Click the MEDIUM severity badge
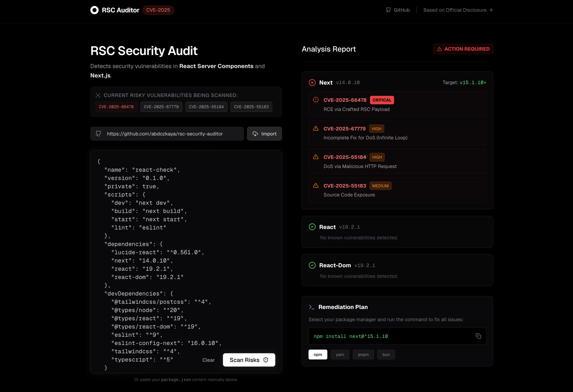The height and width of the screenshot is (392, 573). point(381,186)
